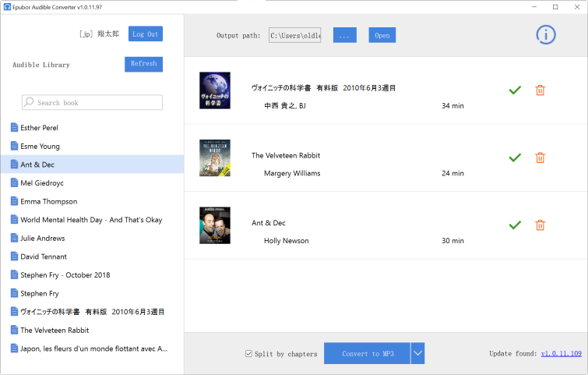Click the document icon beside Emma Thompson

coord(14,201)
